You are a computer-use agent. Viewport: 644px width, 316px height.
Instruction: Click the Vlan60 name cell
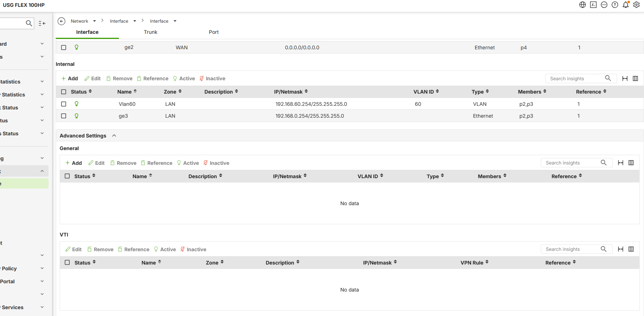point(127,104)
